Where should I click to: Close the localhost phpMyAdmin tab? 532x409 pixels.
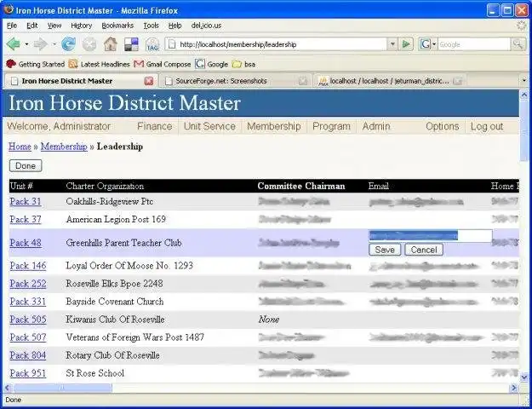(x=458, y=81)
